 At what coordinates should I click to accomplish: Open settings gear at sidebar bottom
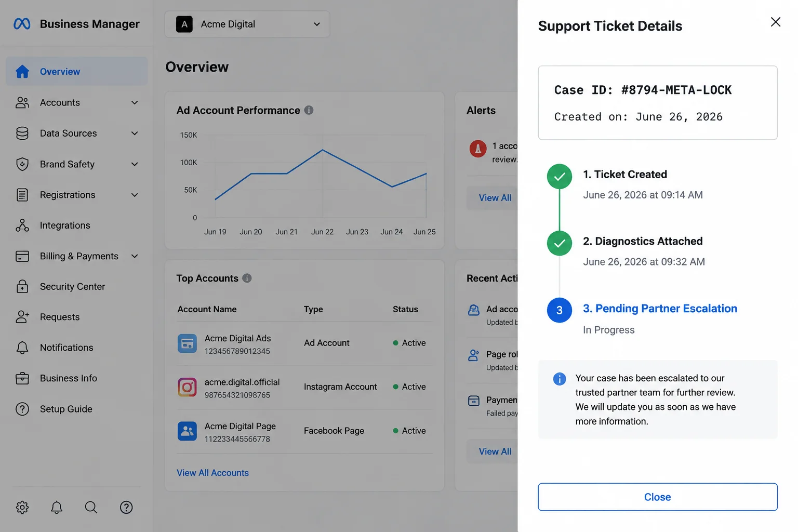coord(22,507)
